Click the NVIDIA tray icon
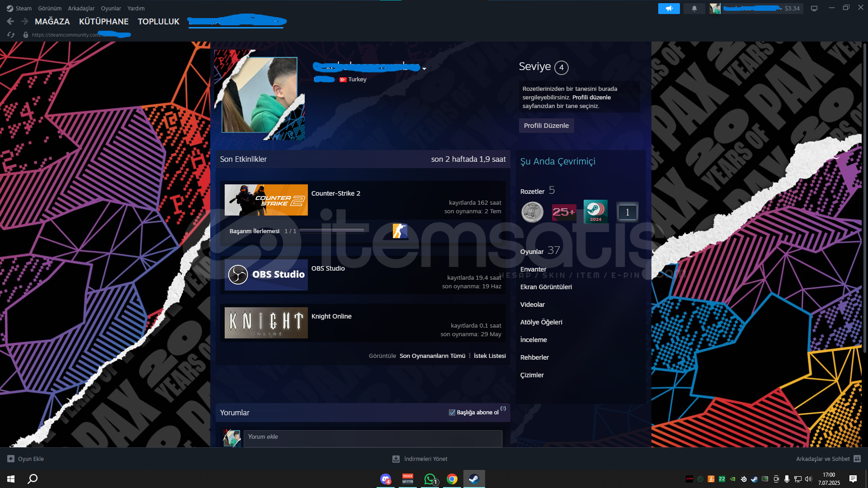 point(733,479)
